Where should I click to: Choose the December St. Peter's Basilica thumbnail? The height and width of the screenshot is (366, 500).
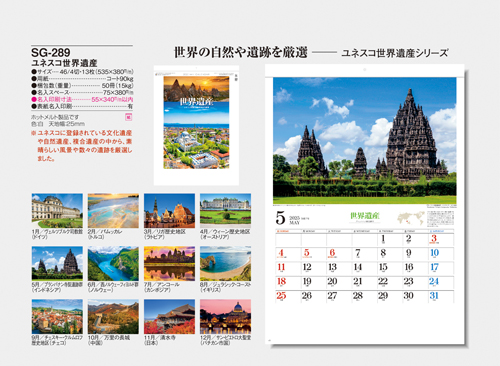pyautogui.click(x=225, y=316)
